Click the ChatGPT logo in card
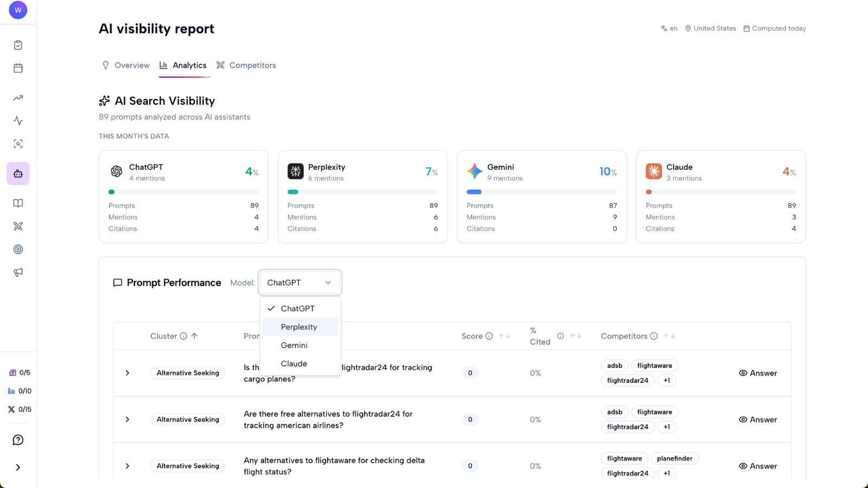Viewport: 868px width, 488px height. (x=117, y=171)
